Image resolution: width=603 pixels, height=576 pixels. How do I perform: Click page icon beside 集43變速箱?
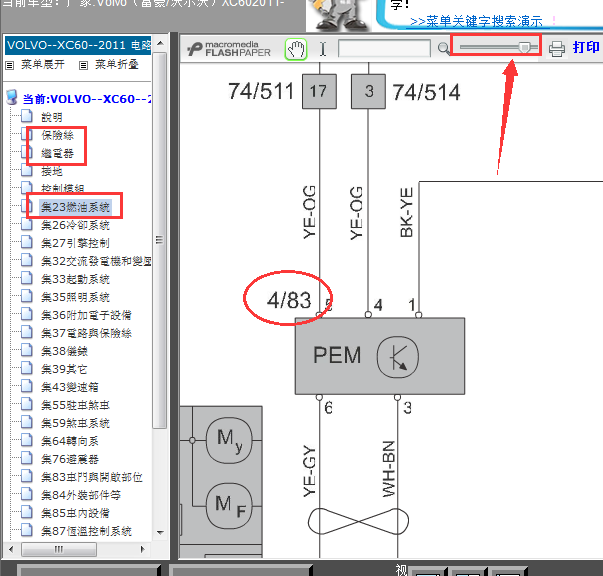(x=27, y=386)
